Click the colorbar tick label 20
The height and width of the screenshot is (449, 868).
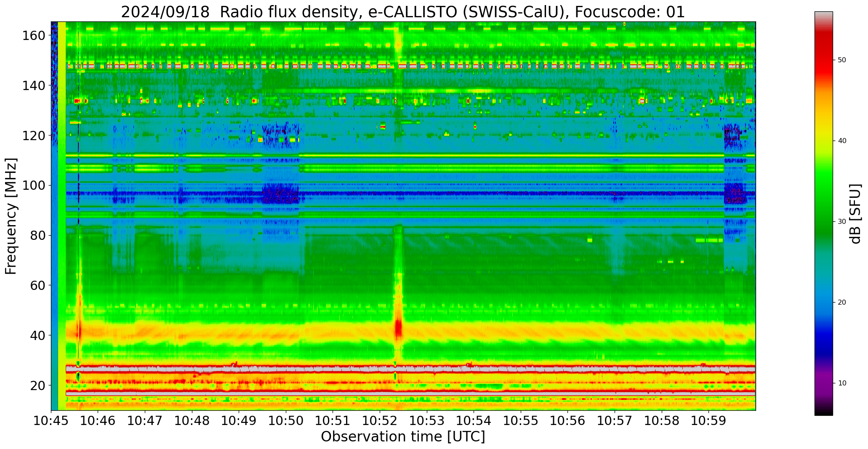click(x=842, y=303)
